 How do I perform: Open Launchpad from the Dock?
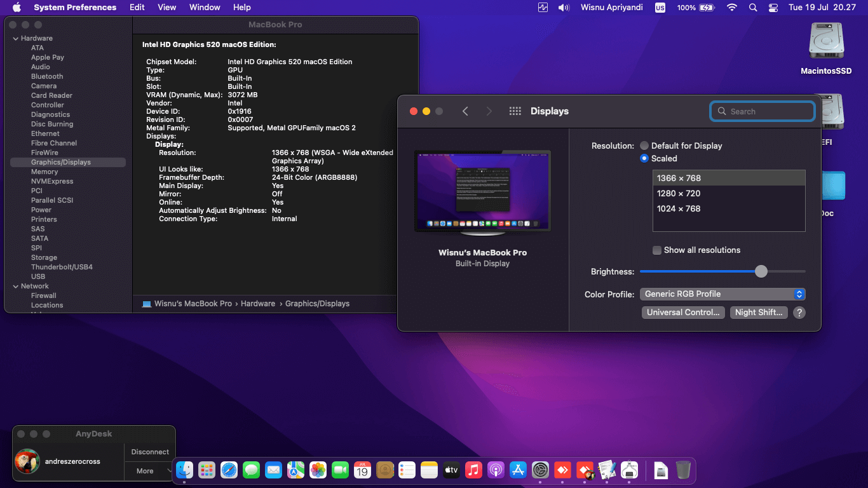[x=207, y=470]
